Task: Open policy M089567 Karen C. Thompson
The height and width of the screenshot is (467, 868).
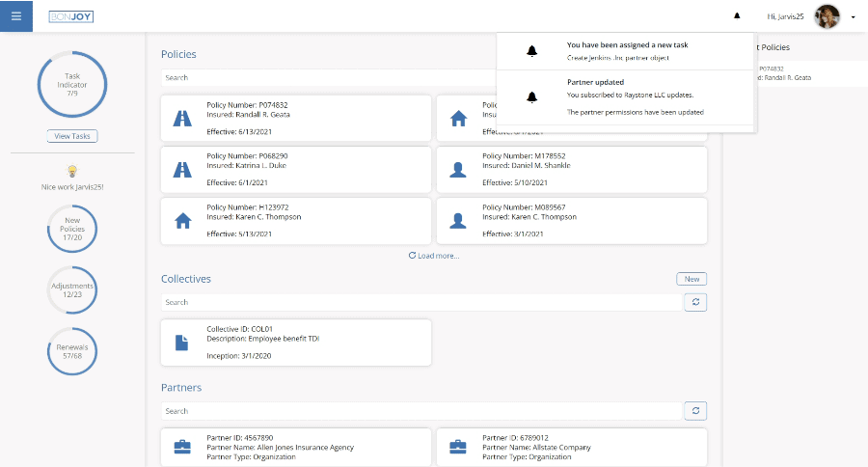Action: [572, 221]
